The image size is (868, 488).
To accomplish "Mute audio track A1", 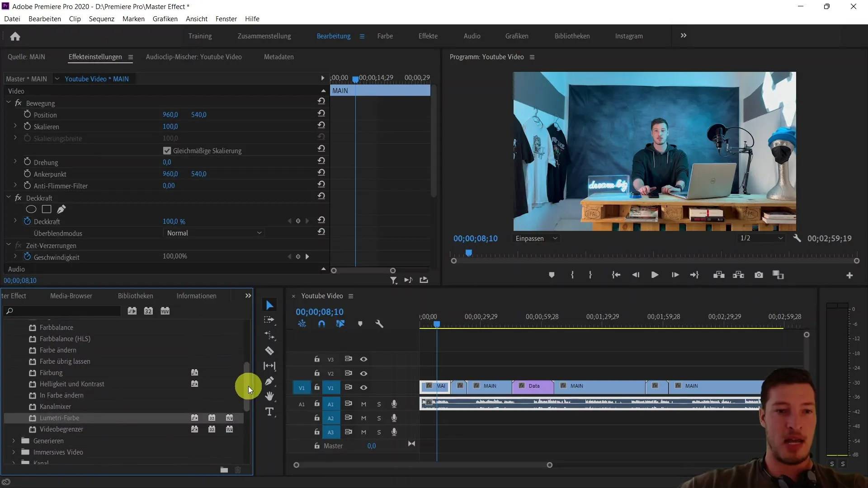I will click(x=363, y=404).
